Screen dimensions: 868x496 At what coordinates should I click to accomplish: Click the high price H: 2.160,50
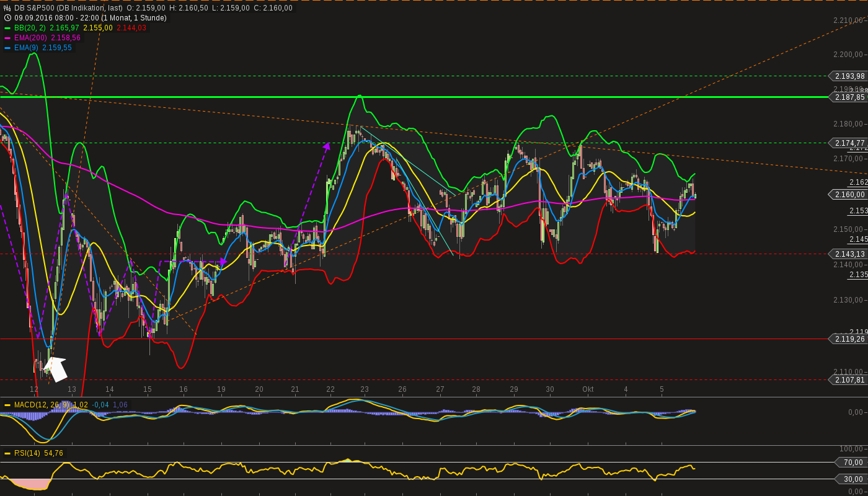click(189, 8)
